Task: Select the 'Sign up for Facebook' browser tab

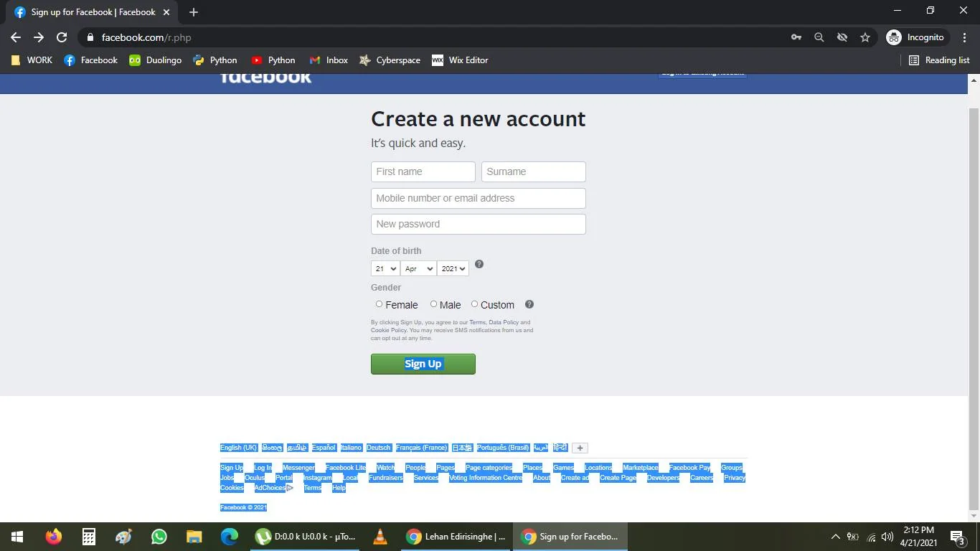Action: 92,12
